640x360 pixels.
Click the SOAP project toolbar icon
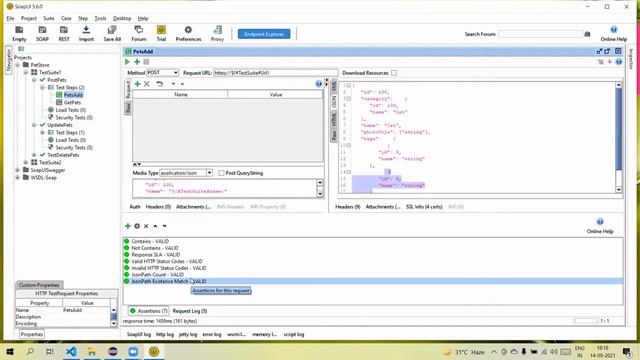coord(42,33)
